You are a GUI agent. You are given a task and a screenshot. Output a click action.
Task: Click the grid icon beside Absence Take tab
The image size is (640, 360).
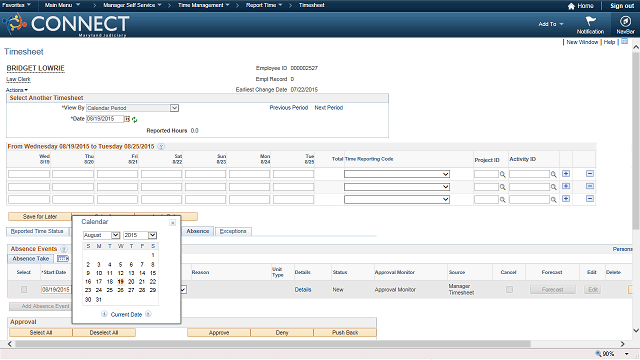click(x=63, y=259)
